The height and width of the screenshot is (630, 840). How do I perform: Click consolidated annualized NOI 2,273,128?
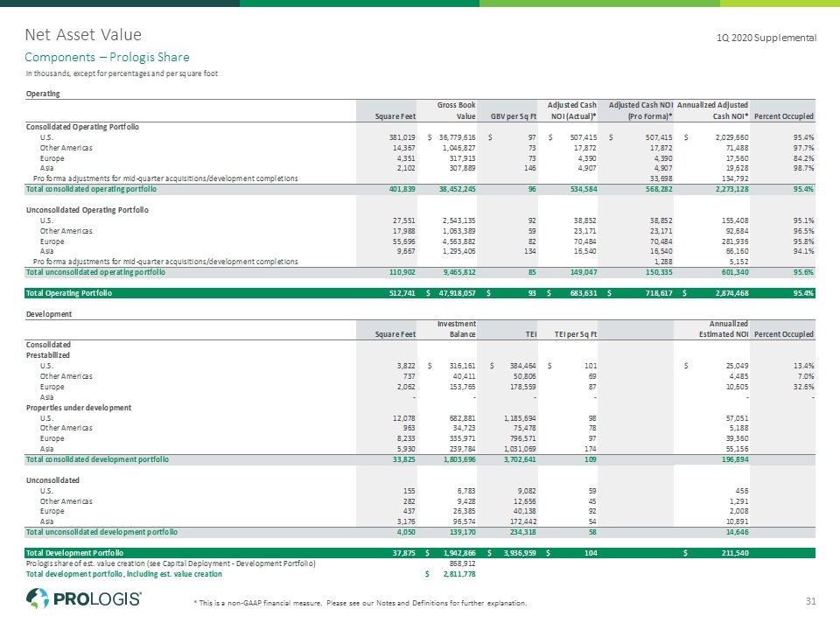[731, 189]
